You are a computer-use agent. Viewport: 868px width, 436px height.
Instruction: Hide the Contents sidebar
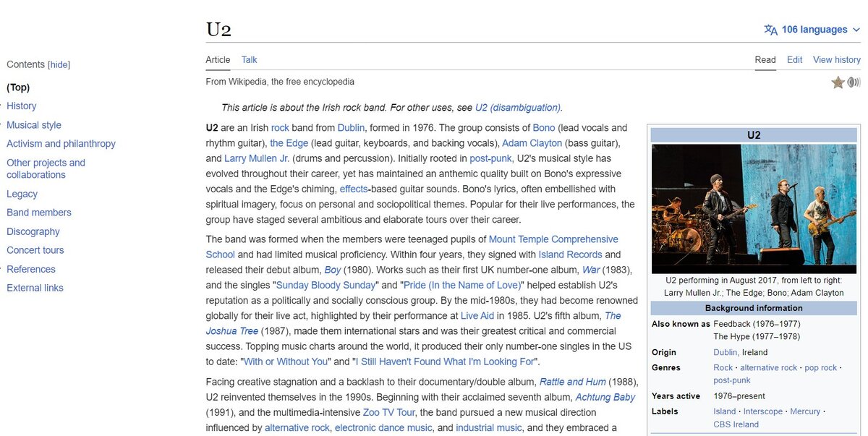click(x=59, y=64)
